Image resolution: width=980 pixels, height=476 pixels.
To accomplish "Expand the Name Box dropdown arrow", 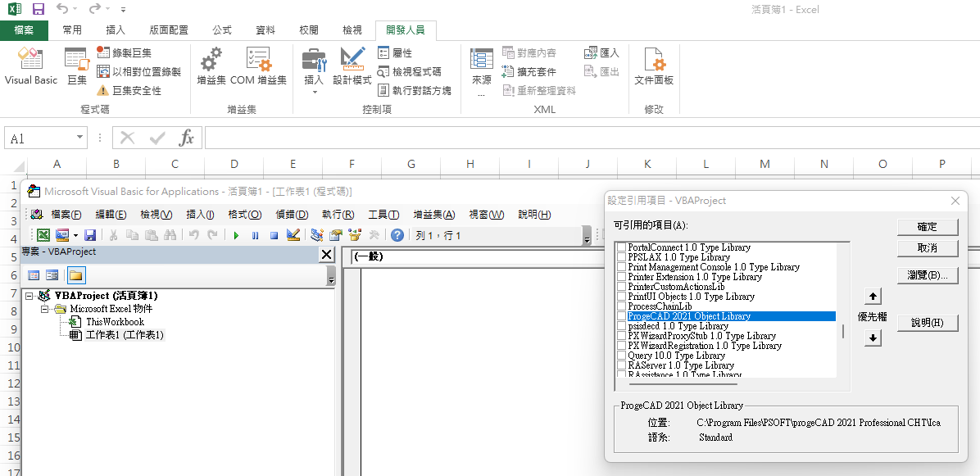I will pos(79,138).
